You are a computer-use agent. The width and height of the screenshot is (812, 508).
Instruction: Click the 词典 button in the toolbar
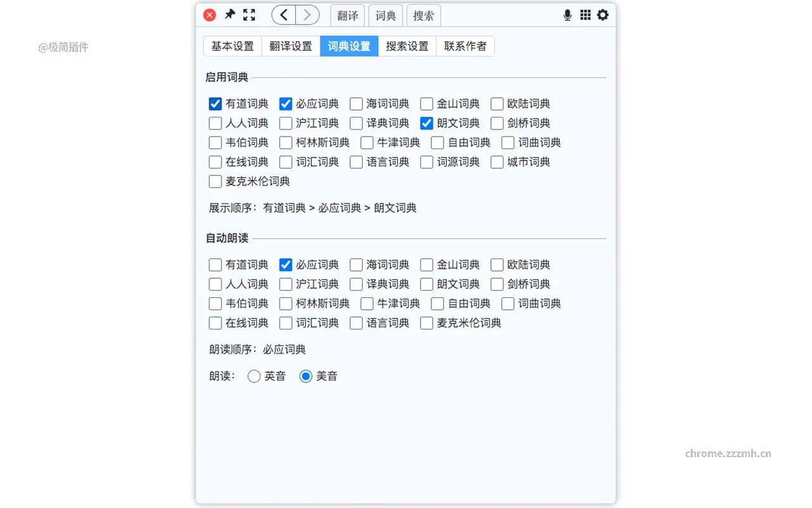[x=386, y=15]
